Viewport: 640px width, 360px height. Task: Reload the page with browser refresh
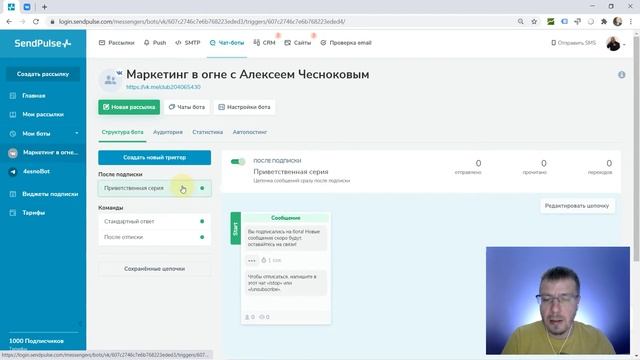tap(36, 21)
